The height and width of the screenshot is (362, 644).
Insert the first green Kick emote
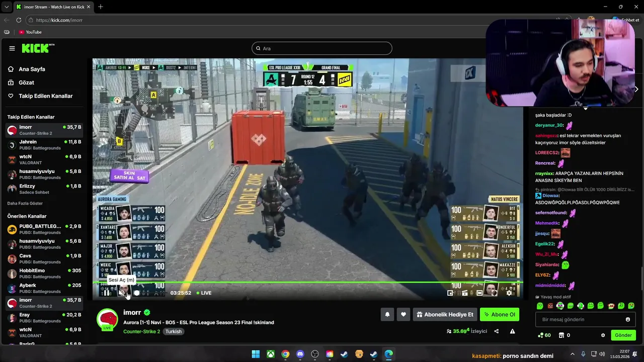click(x=540, y=306)
